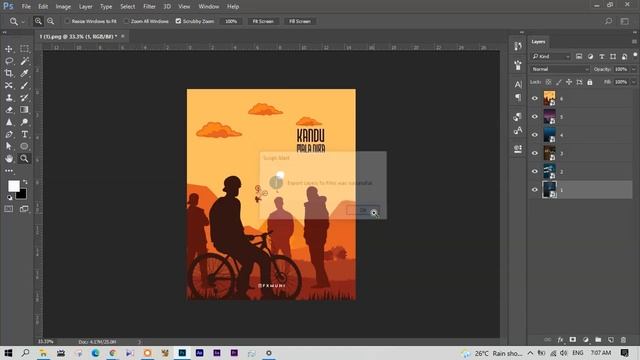Uncheck Scrubby Zoom checkbox
The image size is (640, 360).
point(178,21)
